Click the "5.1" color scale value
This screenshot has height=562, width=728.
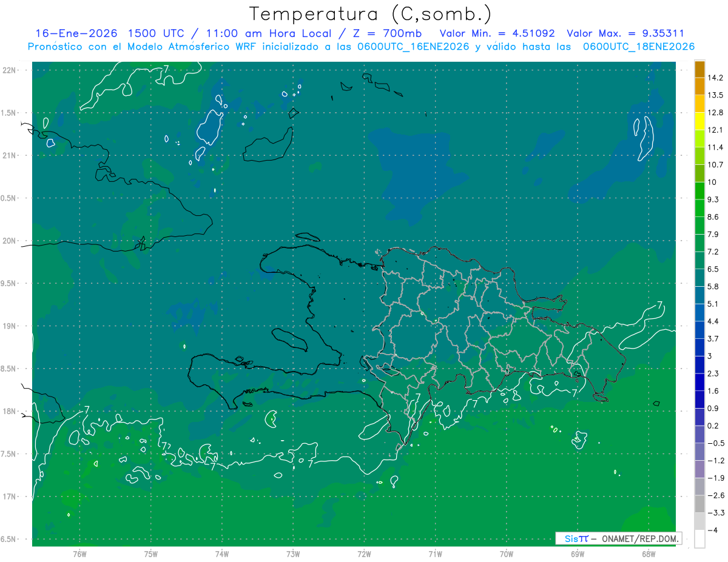[x=713, y=304]
